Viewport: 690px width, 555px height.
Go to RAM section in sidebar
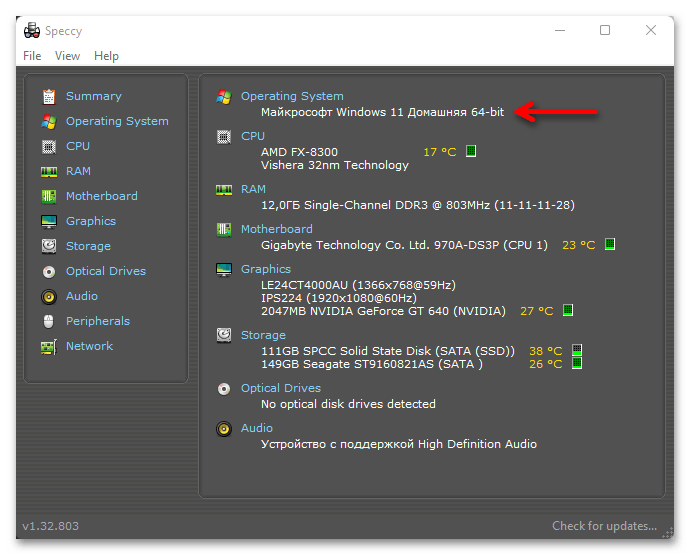click(x=78, y=171)
